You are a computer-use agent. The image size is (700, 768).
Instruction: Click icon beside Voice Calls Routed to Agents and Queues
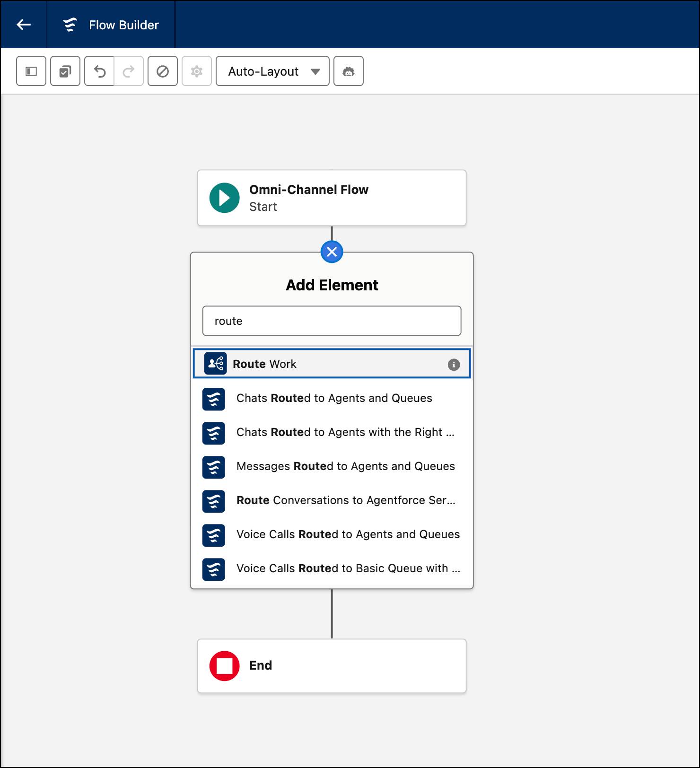pos(214,535)
